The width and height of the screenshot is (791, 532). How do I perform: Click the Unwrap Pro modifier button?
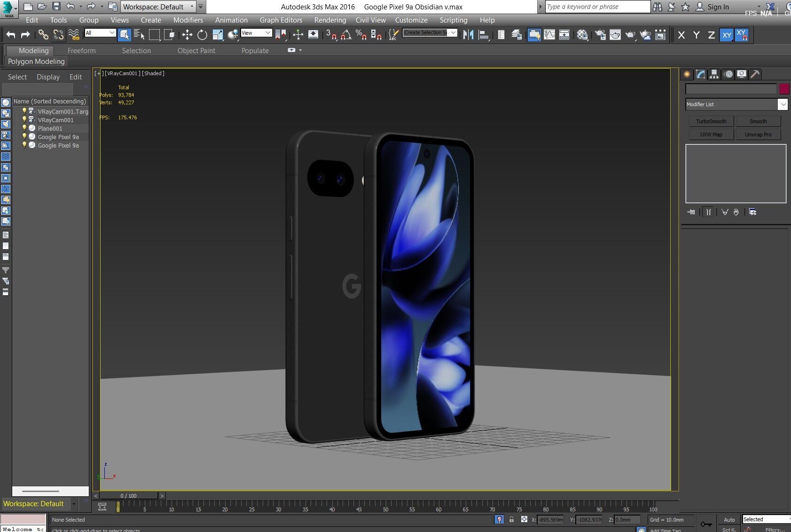tap(758, 134)
